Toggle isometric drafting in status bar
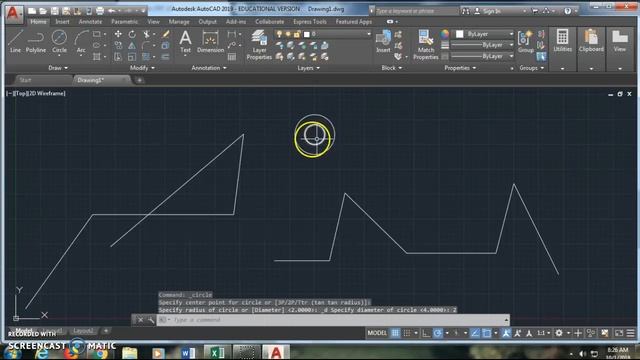The height and width of the screenshot is (360, 640). [x=456, y=333]
